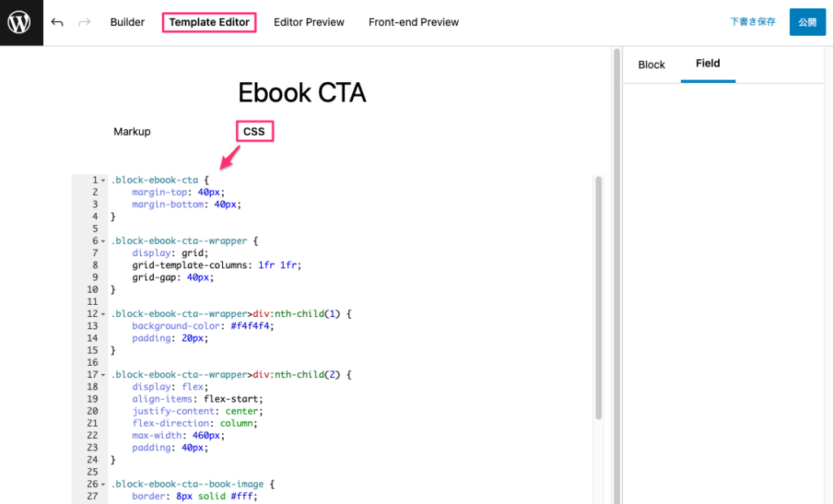Open Editor Preview tab

(x=309, y=23)
